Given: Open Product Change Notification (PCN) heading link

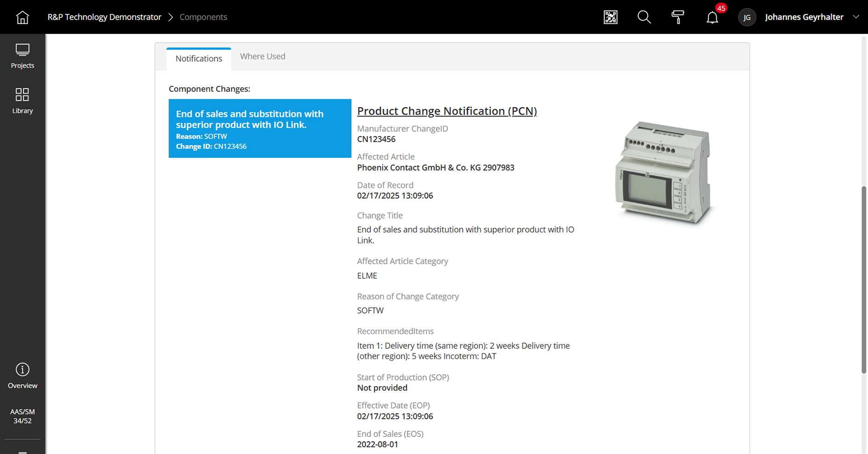Looking at the screenshot, I should [446, 111].
